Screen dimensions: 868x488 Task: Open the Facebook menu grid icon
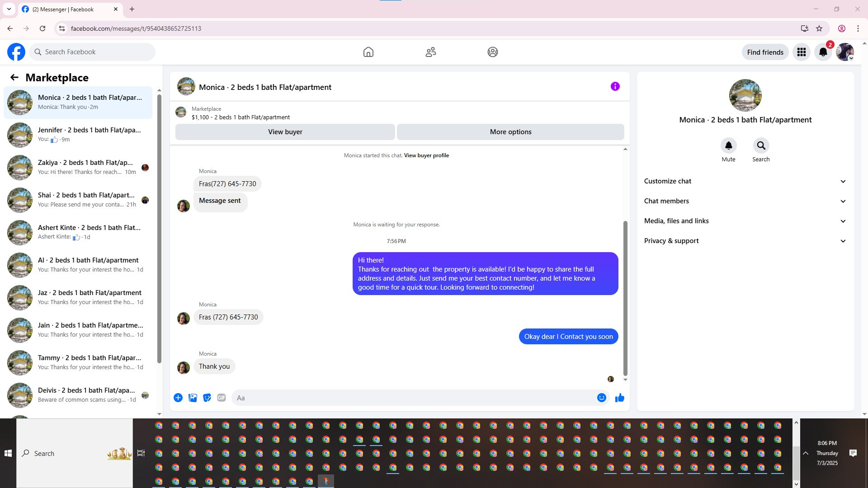click(801, 52)
